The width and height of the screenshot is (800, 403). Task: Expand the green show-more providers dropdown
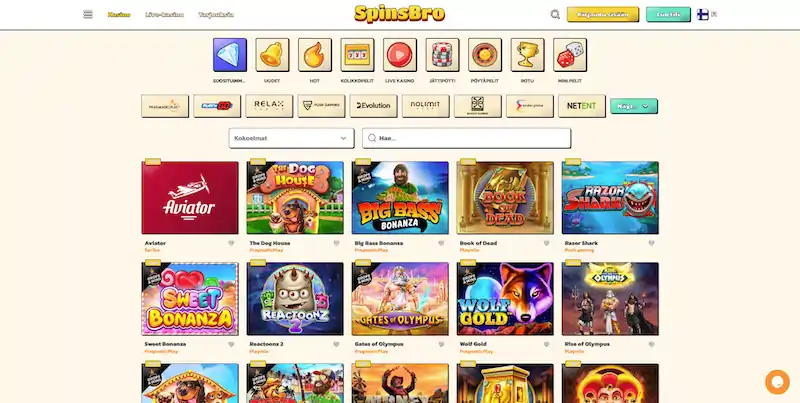[x=634, y=106]
